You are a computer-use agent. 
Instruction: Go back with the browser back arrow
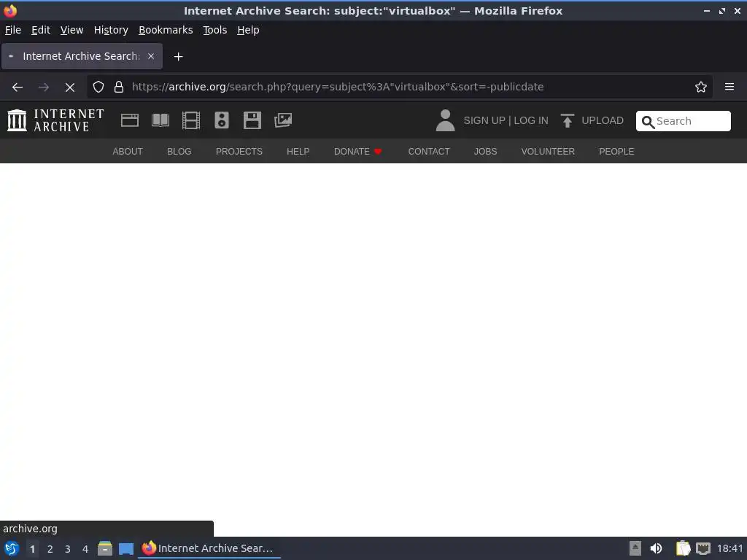pos(18,87)
